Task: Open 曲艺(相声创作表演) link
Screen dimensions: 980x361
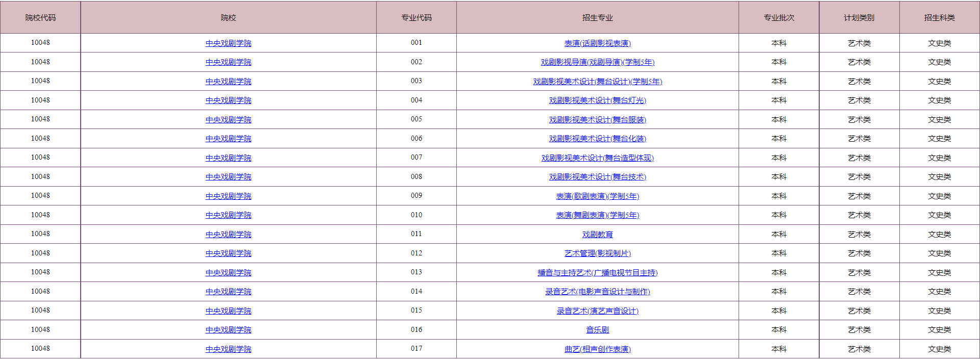Action: [597, 349]
